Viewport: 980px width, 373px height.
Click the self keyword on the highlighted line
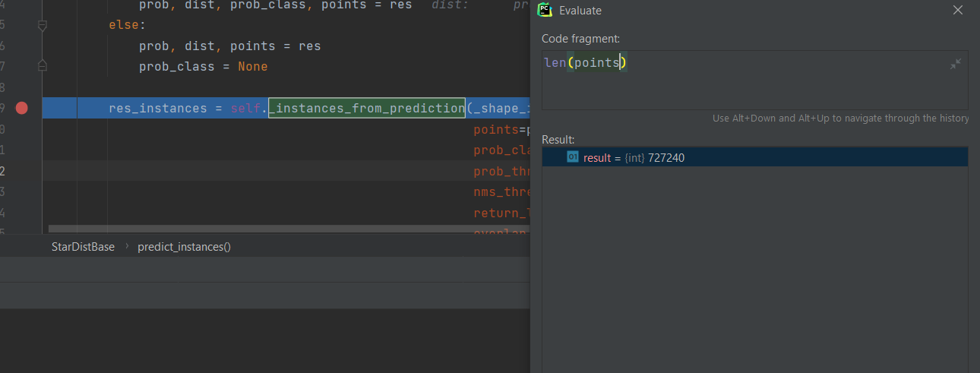[245, 109]
